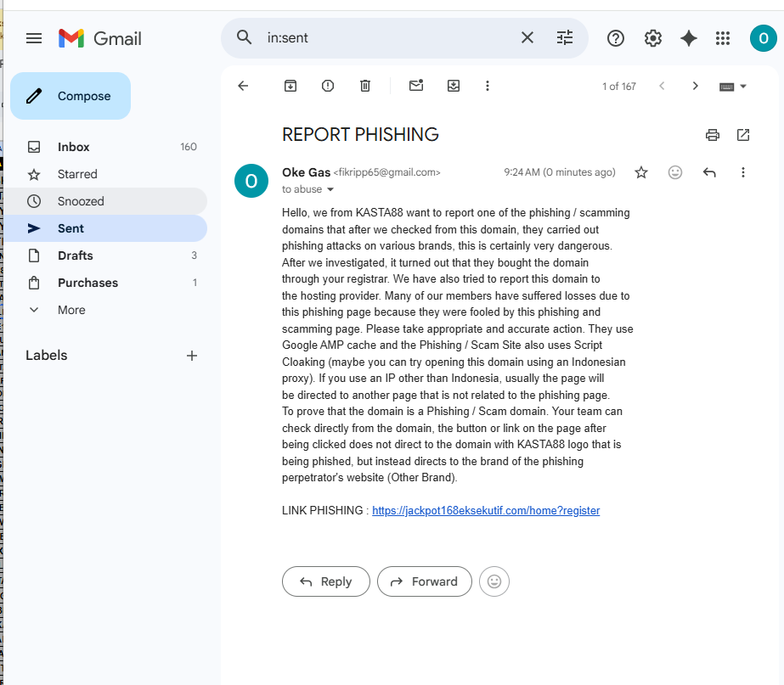Image resolution: width=784 pixels, height=685 pixels.
Task: Add emoji reaction at message bottom
Action: [x=494, y=581]
